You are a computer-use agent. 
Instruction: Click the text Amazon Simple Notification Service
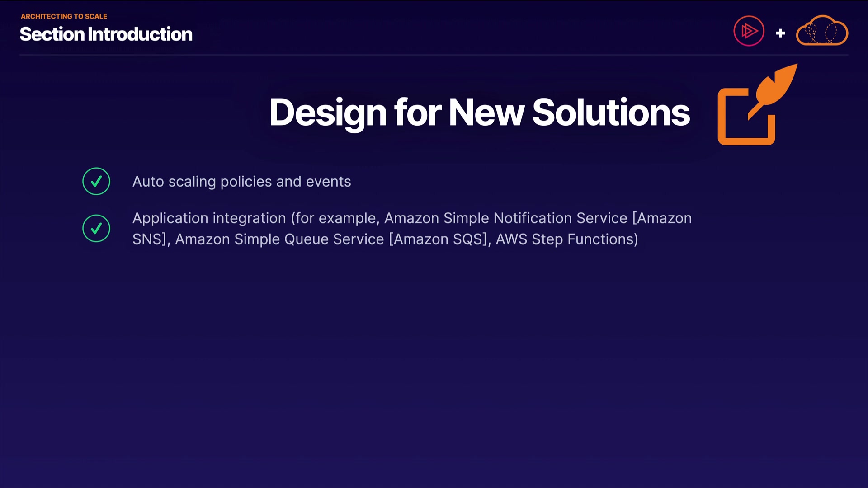tap(505, 218)
